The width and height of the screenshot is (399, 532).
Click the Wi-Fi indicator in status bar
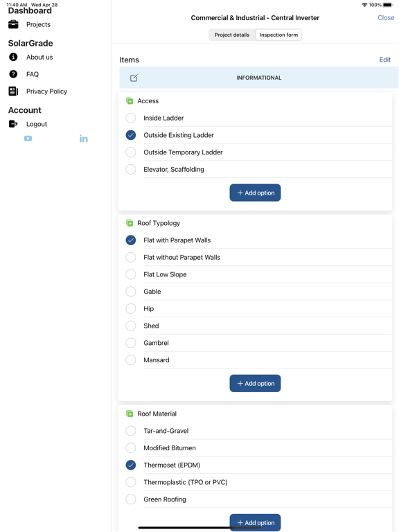coord(365,5)
